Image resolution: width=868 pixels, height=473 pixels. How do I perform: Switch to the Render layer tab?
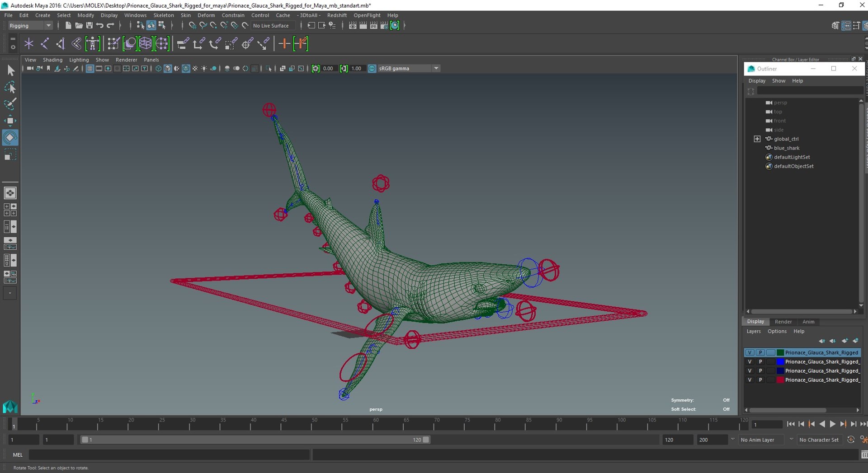[783, 322]
